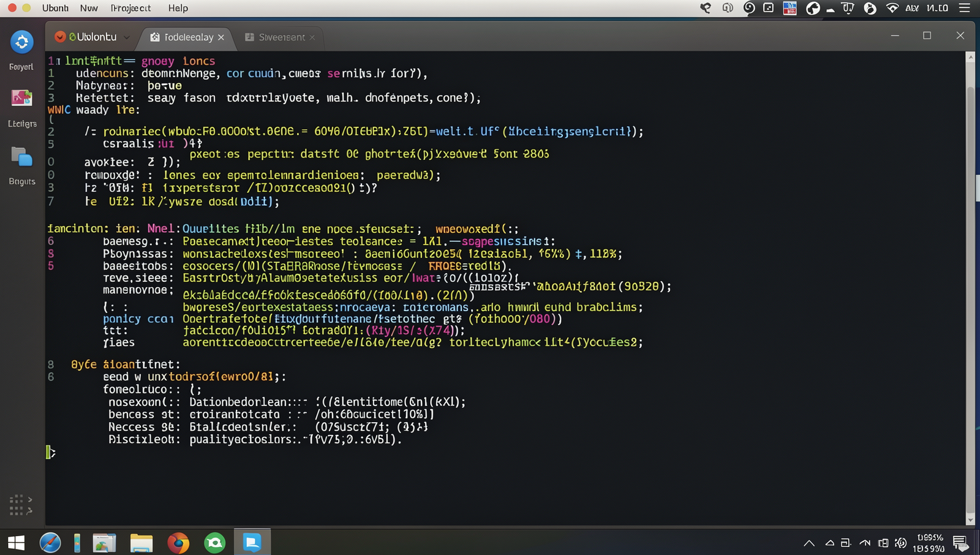Close the Sweeısent tab
980x555 pixels.
312,37
